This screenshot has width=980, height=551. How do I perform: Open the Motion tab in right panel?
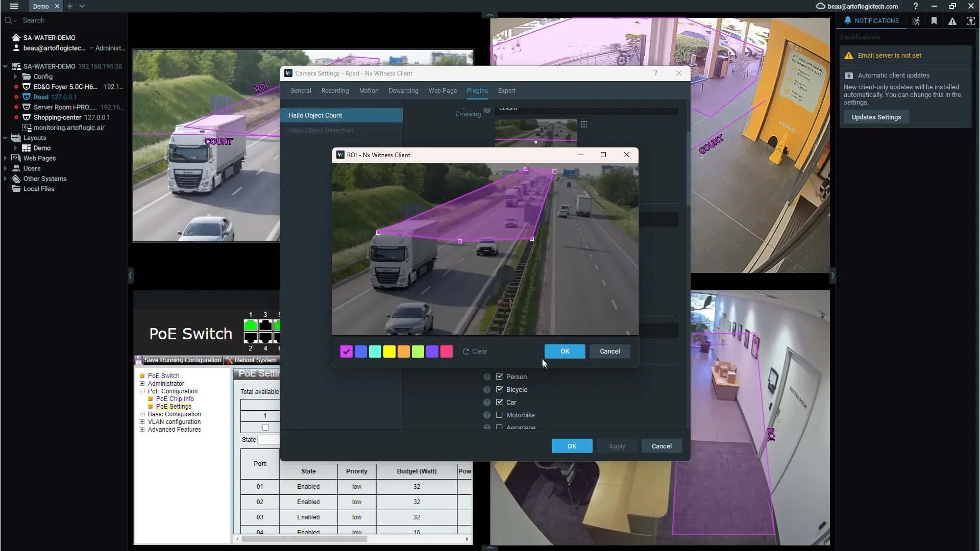(x=916, y=21)
